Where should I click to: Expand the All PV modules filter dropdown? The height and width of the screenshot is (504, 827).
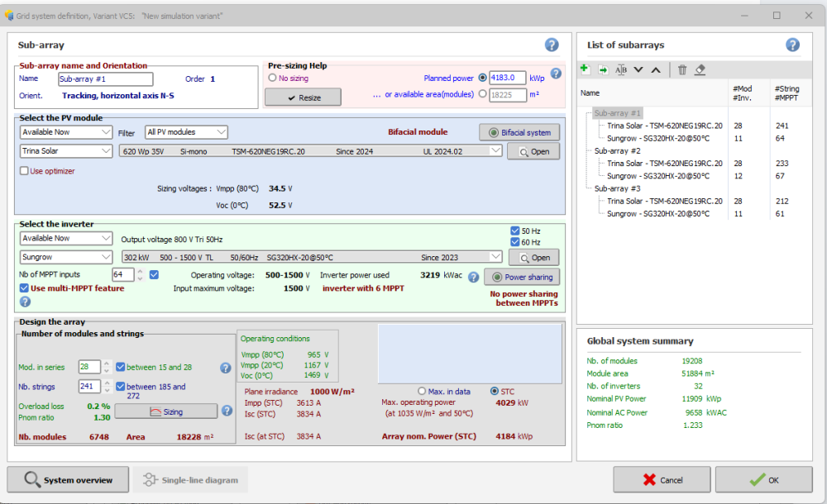tap(186, 132)
